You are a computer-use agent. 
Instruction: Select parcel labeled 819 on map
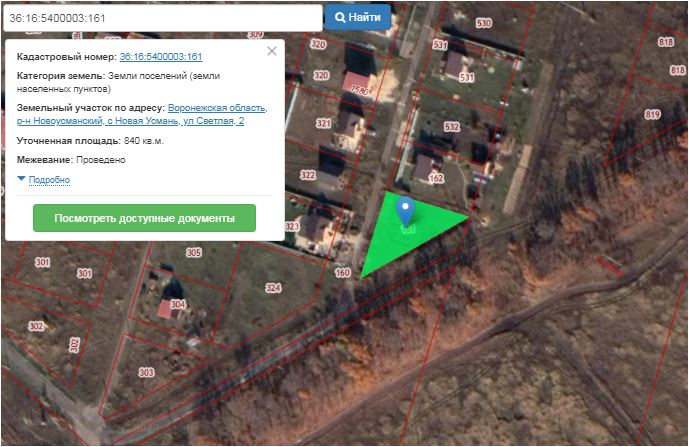[x=653, y=115]
